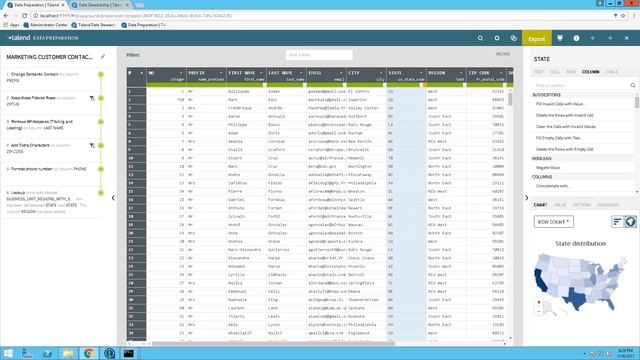
Task: Click the Add a filter input
Action: (x=319, y=55)
